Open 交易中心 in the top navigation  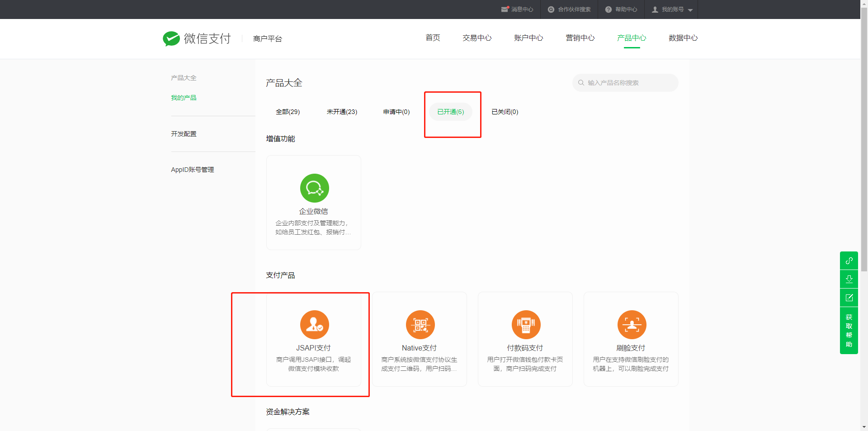coord(476,38)
